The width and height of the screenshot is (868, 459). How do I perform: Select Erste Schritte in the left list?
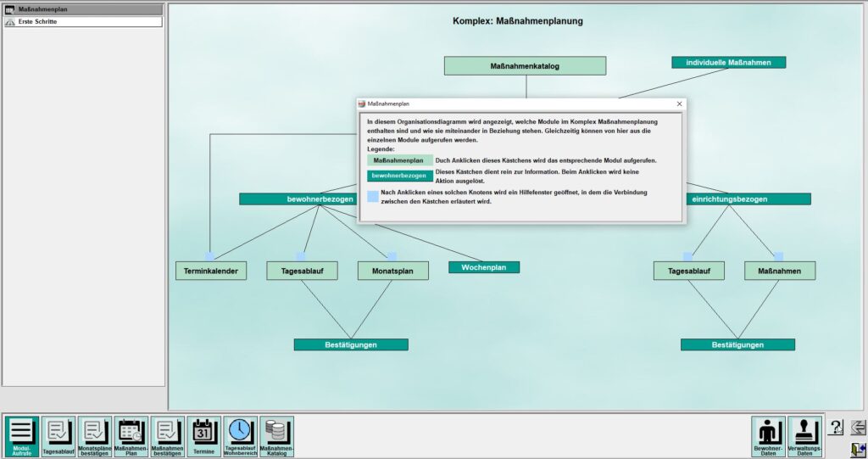tap(82, 21)
